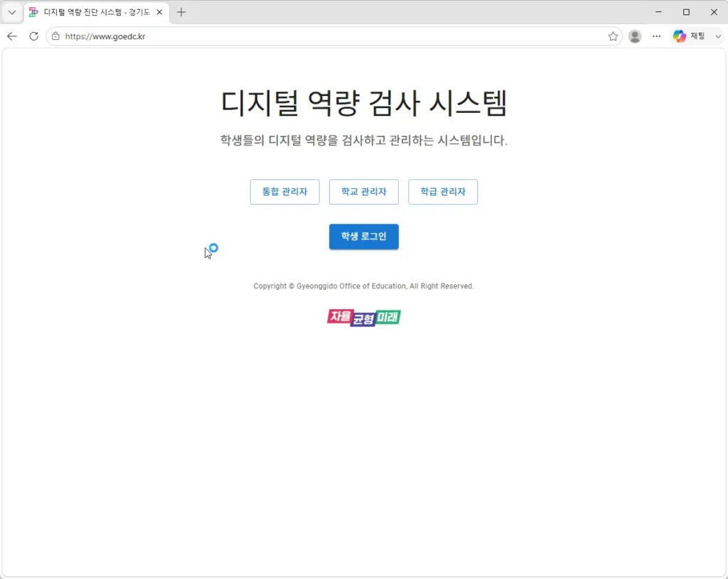Expand the chevron next to 채팅

tap(718, 36)
